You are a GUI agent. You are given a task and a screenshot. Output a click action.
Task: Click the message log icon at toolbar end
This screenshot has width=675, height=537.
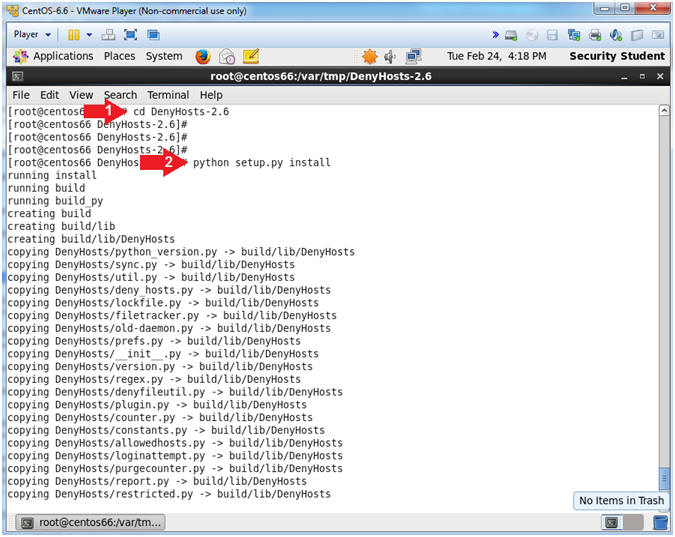coord(658,35)
